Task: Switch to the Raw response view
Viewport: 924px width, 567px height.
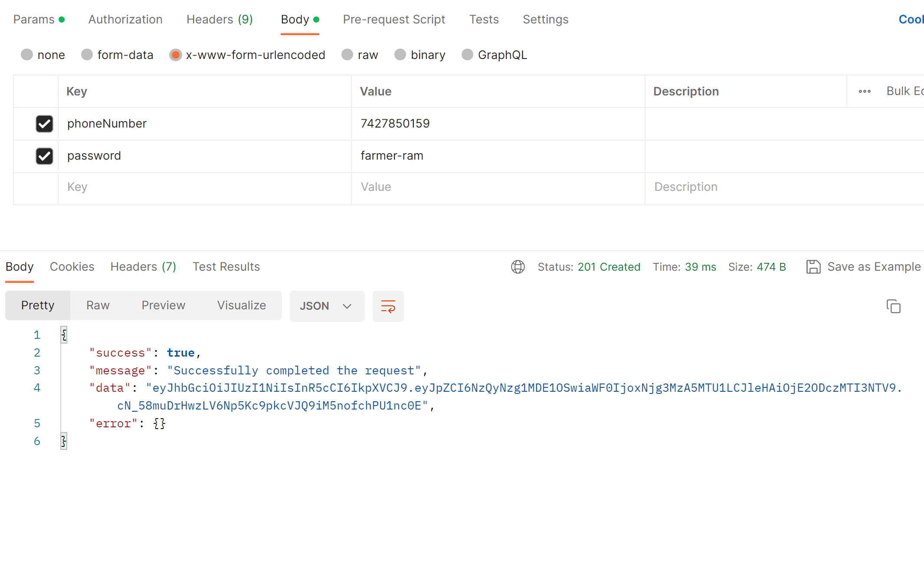Action: point(97,305)
